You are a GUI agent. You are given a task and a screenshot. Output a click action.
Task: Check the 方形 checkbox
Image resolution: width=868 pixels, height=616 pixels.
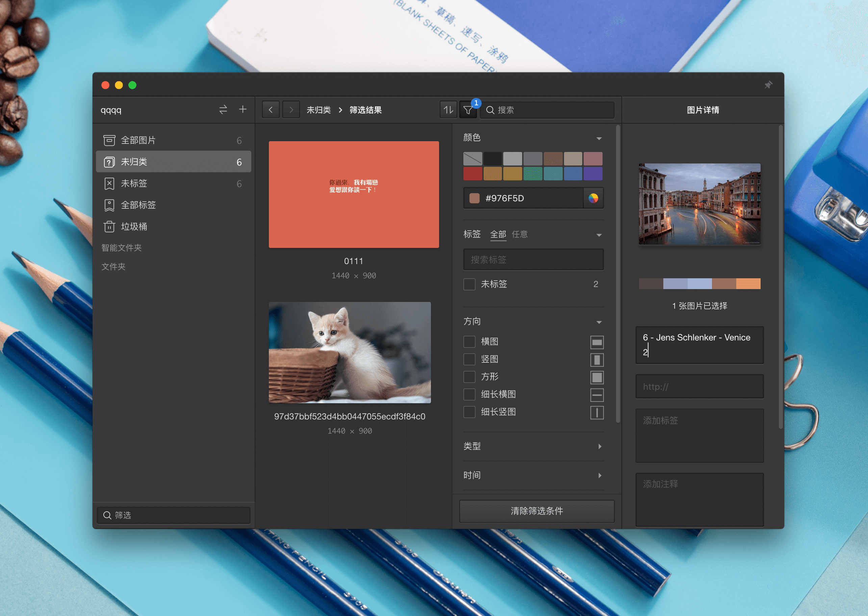[469, 377]
